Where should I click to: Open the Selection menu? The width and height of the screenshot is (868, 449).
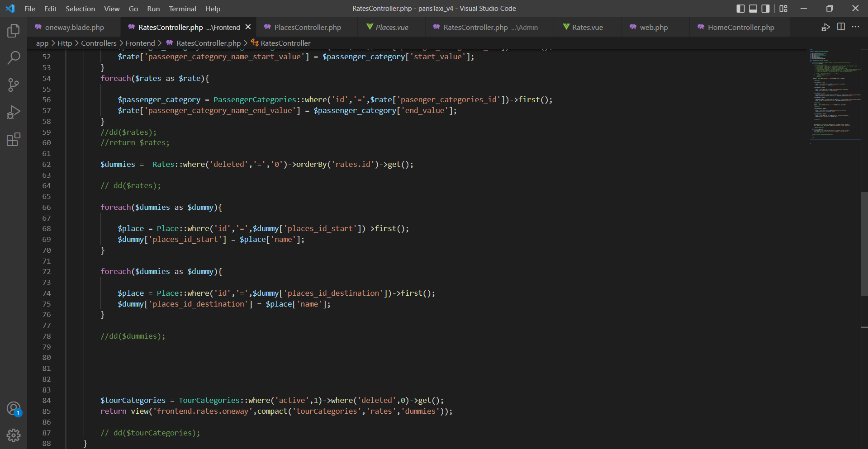80,9
